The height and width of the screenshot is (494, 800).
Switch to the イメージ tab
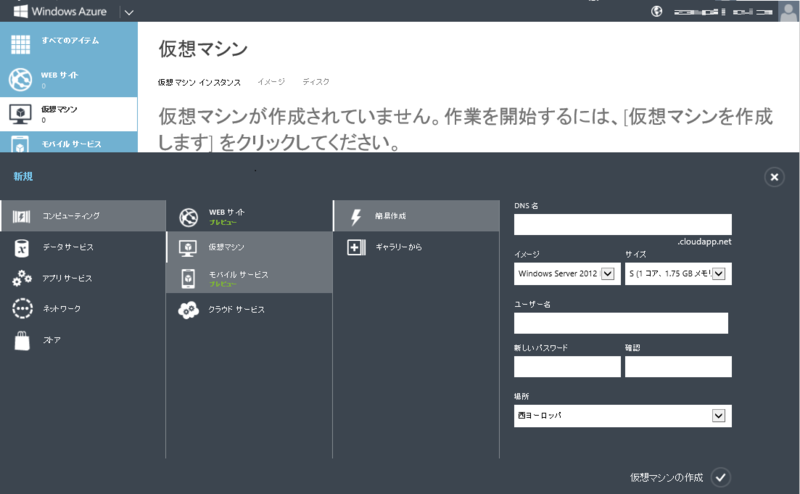click(271, 82)
